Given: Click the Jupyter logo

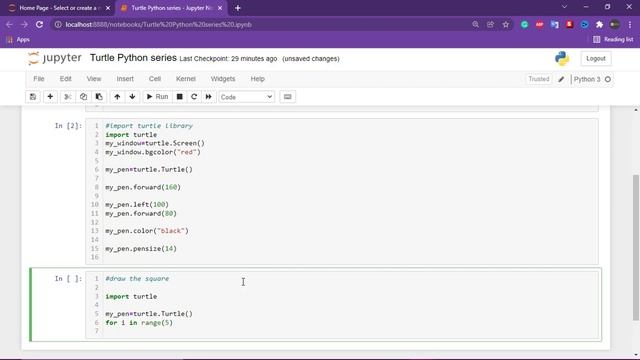Looking at the screenshot, I should click(x=55, y=58).
